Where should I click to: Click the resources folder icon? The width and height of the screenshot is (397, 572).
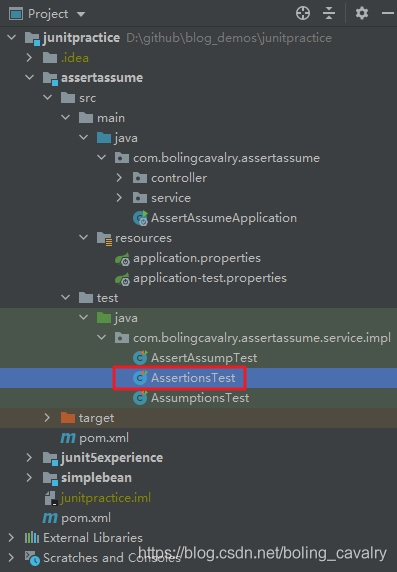pyautogui.click(x=104, y=239)
